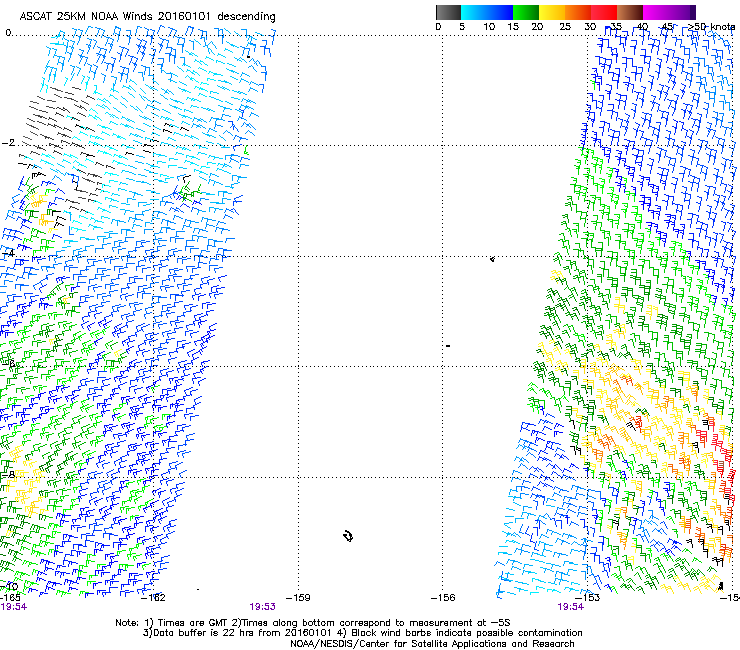This screenshot has width=740, height=650.
Task: Click the longitude label '-159'
Action: 298,598
